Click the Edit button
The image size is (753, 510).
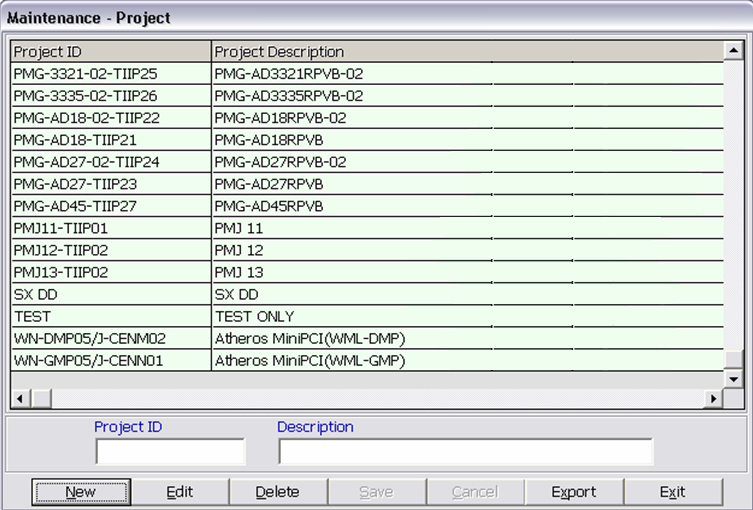click(x=180, y=492)
